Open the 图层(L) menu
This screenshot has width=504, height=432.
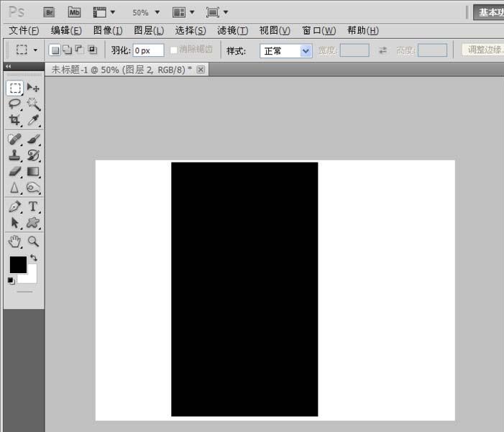[149, 31]
